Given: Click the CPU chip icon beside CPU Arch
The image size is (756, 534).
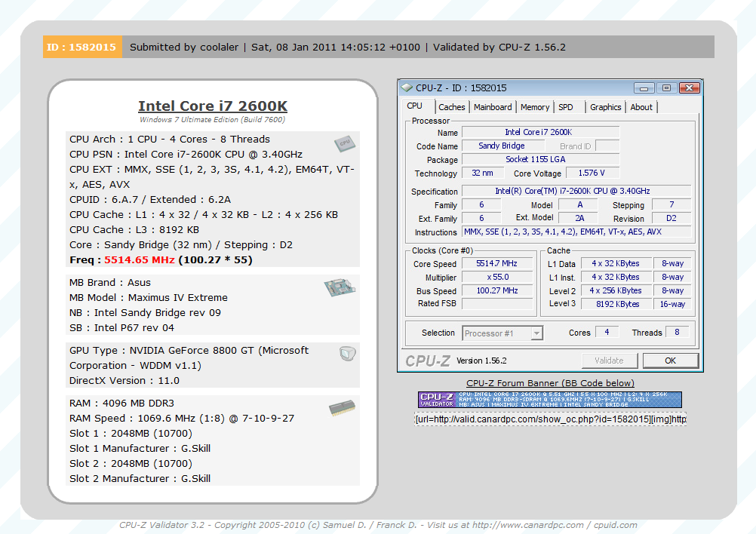Looking at the screenshot, I should pyautogui.click(x=345, y=143).
